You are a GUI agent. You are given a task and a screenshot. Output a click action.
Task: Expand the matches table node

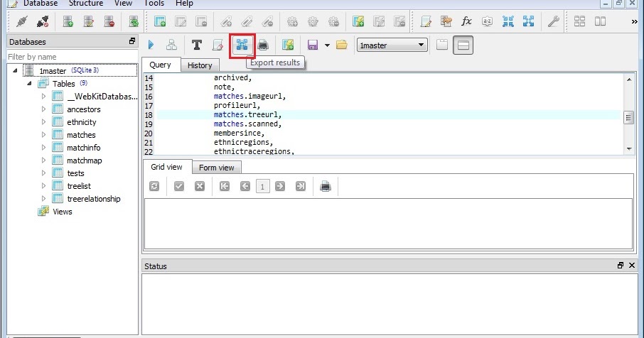pyautogui.click(x=43, y=134)
